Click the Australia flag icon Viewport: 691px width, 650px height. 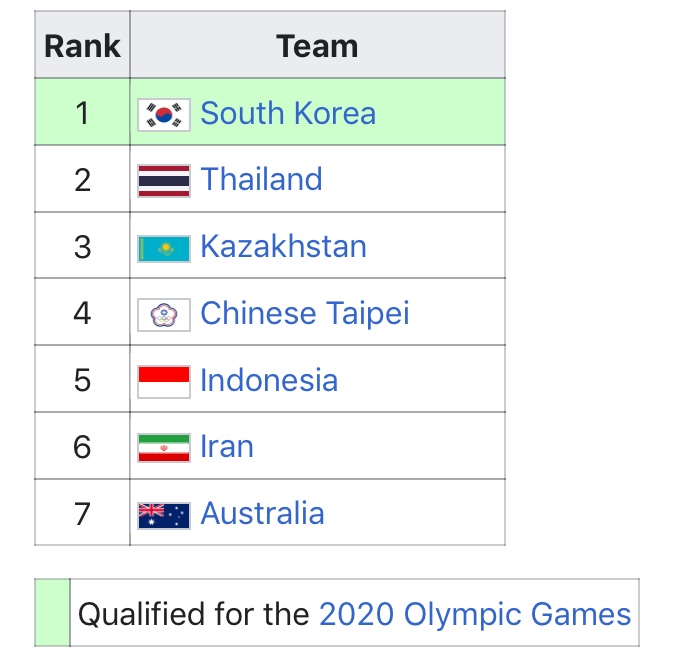pyautogui.click(x=164, y=516)
